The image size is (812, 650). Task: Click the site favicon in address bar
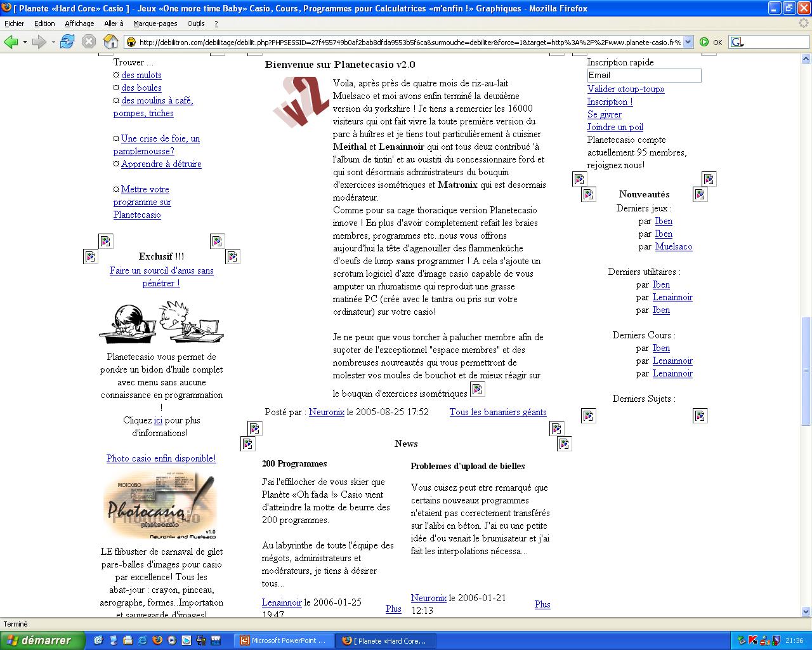point(131,43)
